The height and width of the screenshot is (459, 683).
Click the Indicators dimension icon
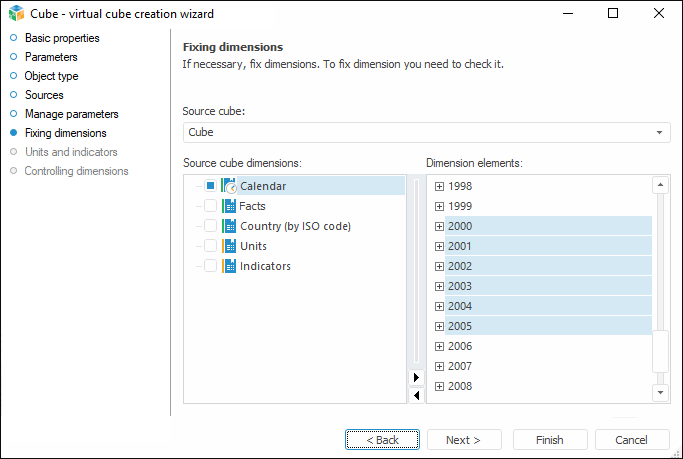[x=229, y=266]
